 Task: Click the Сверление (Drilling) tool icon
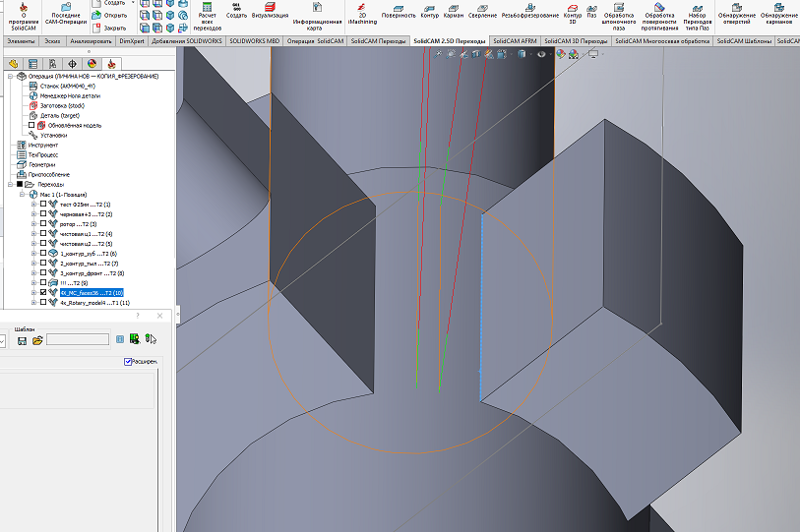coord(483,10)
